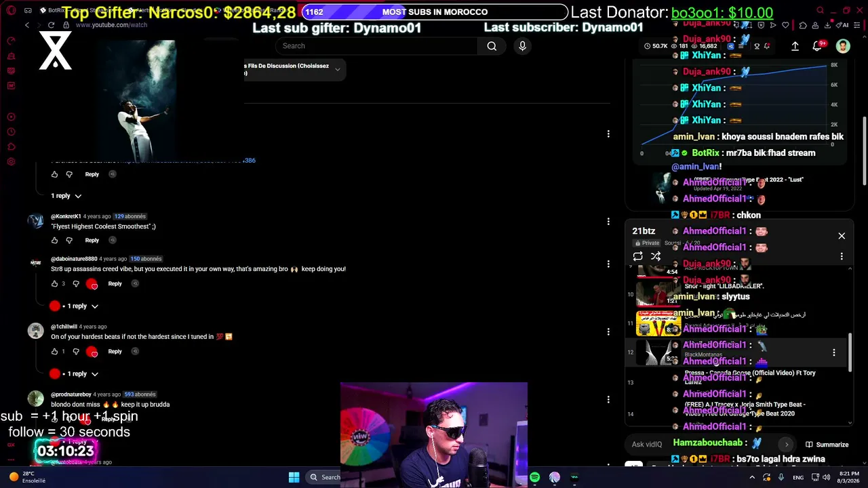The width and height of the screenshot is (868, 488).
Task: Start voice search with microphone icon
Action: pyautogui.click(x=522, y=46)
